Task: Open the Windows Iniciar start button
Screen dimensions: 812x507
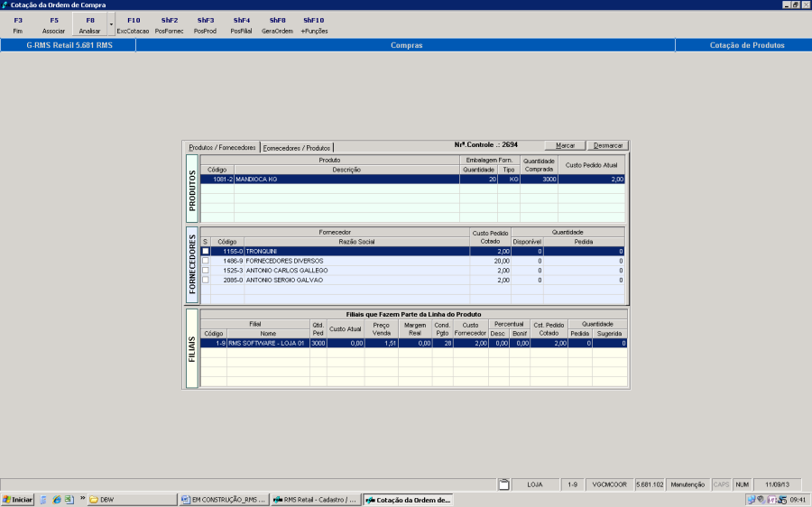Action: click(x=18, y=499)
